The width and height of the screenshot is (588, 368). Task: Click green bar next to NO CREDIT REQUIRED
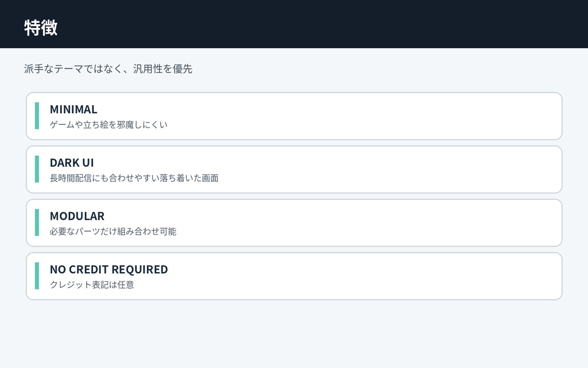37,276
